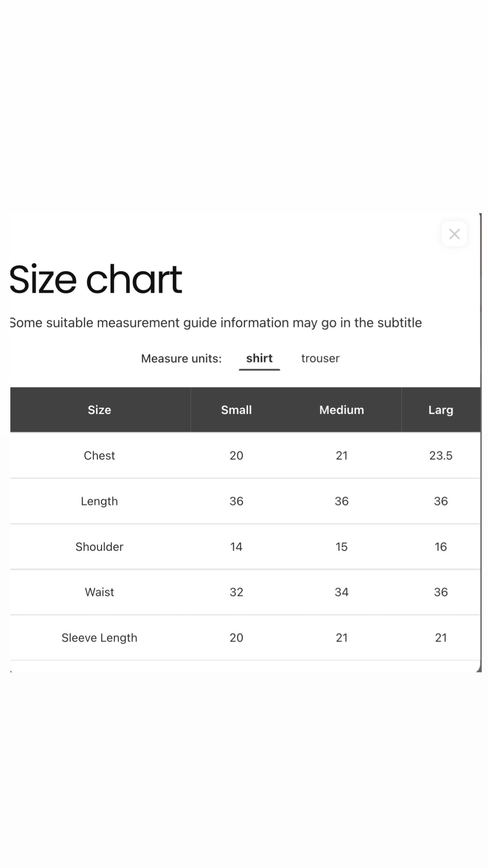488x868 pixels.
Task: Click the Medium shoulder value 15
Action: click(342, 546)
